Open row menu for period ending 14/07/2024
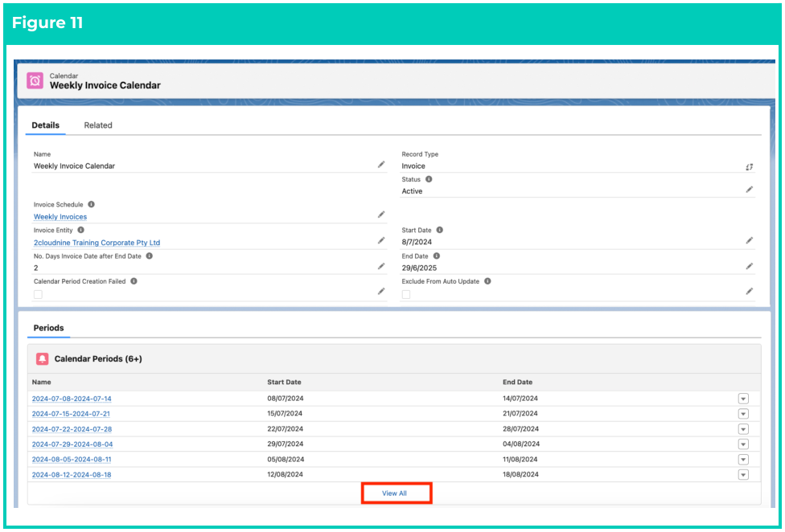 point(743,399)
